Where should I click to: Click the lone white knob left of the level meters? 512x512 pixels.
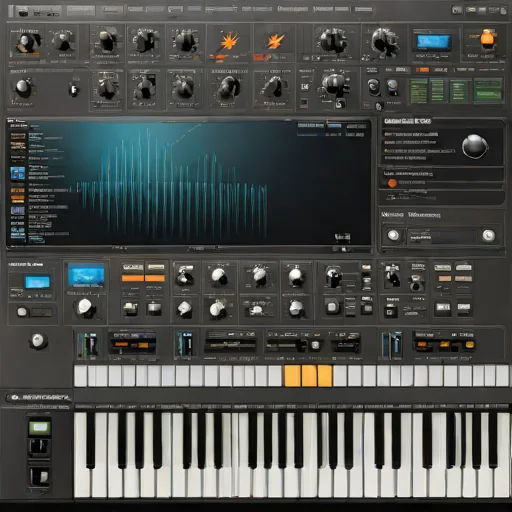click(37, 341)
